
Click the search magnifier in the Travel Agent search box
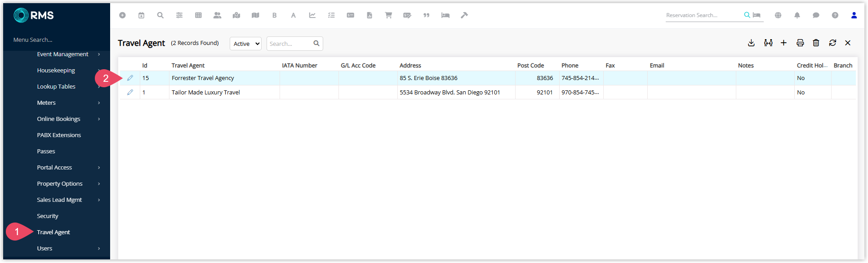point(316,44)
